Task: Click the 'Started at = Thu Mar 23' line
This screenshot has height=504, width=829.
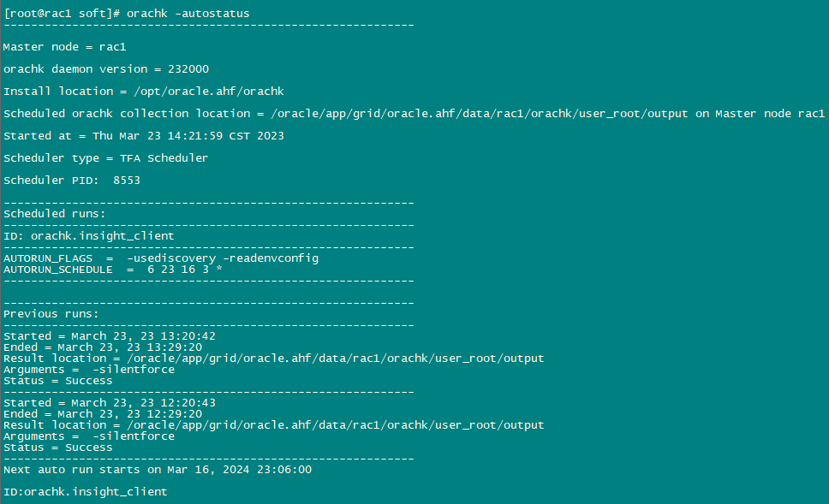Action: click(144, 136)
